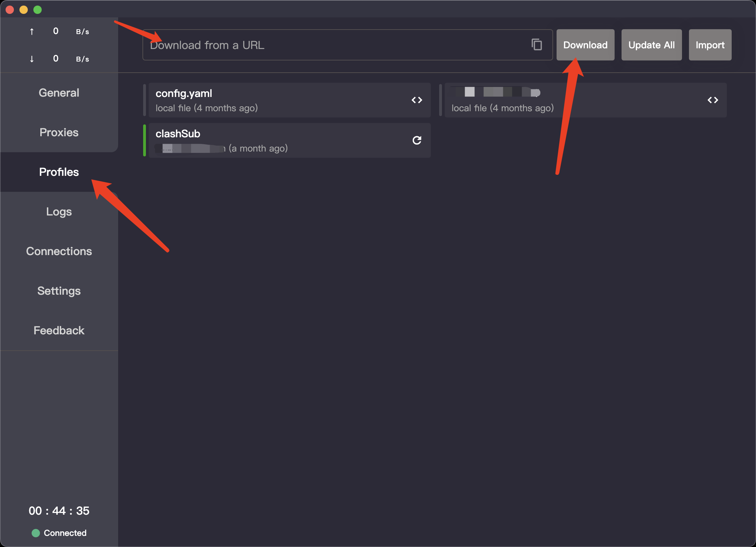Show the Connections page
Image resolution: width=756 pixels, height=547 pixels.
point(59,251)
